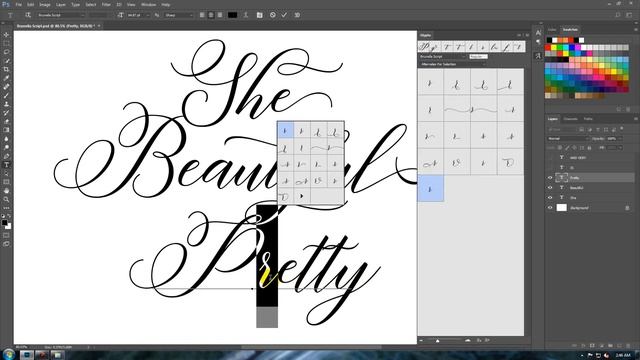Open the layer blend mode Normal dropdown
The height and width of the screenshot is (360, 640).
pos(568,139)
